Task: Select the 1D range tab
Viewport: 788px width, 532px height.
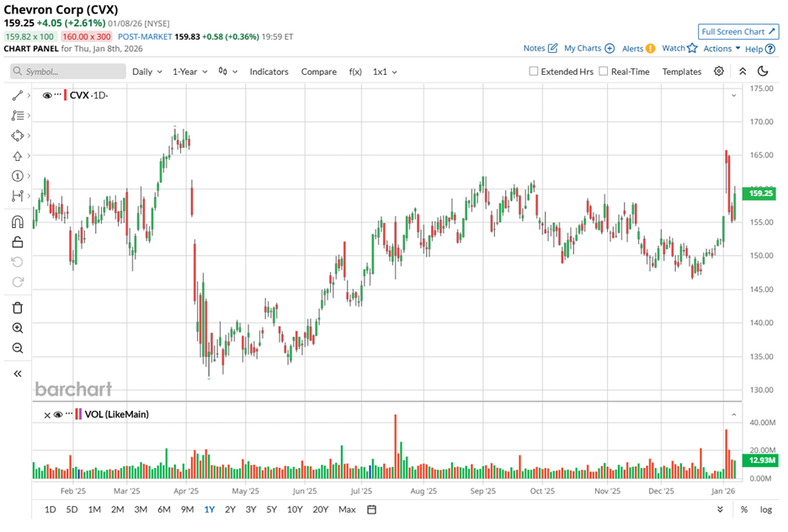Action: [x=51, y=509]
